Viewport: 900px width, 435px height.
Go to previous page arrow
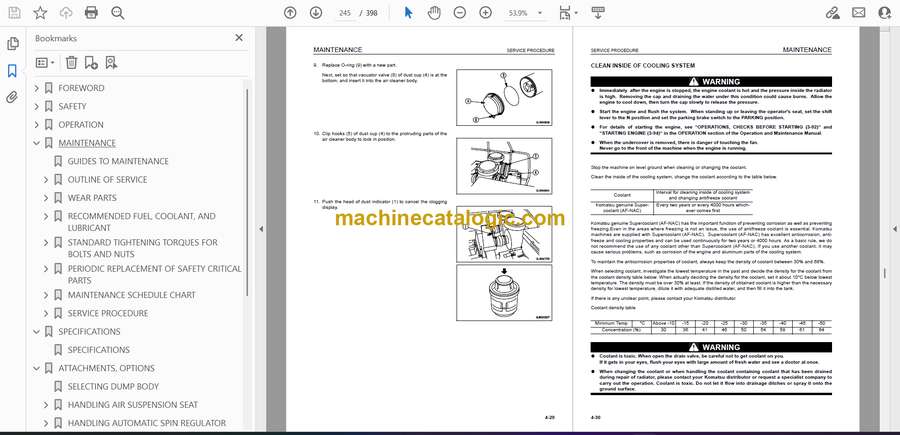click(x=290, y=13)
